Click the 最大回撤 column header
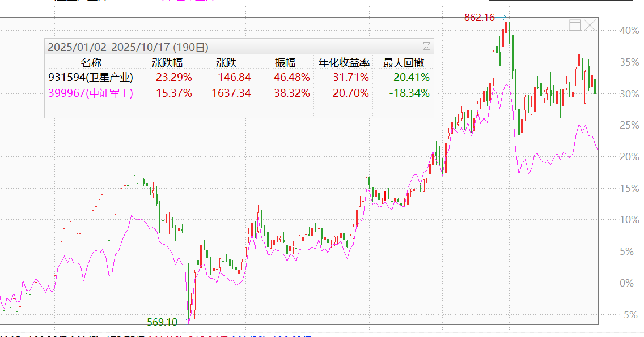Screen dimensions: 644x337 click(404, 62)
